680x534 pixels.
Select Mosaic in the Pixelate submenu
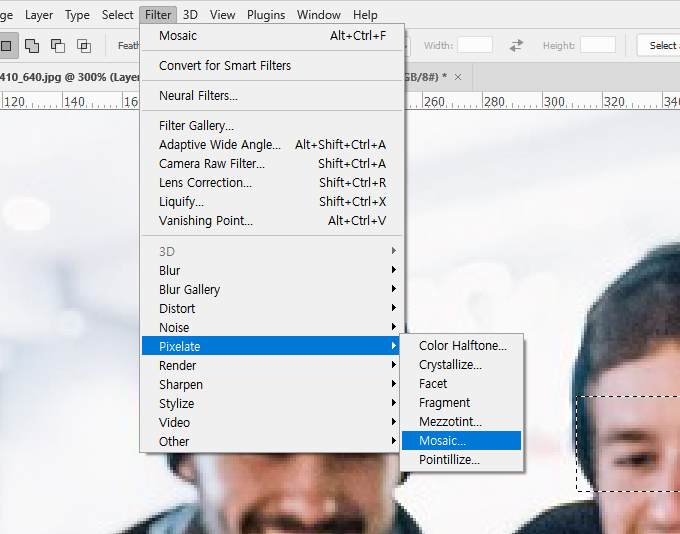(x=461, y=441)
